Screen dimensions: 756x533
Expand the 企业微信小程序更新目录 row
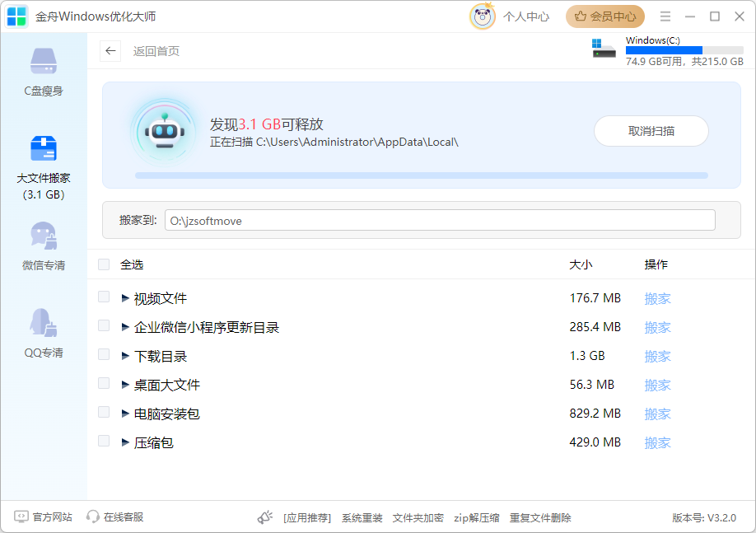[x=125, y=327]
